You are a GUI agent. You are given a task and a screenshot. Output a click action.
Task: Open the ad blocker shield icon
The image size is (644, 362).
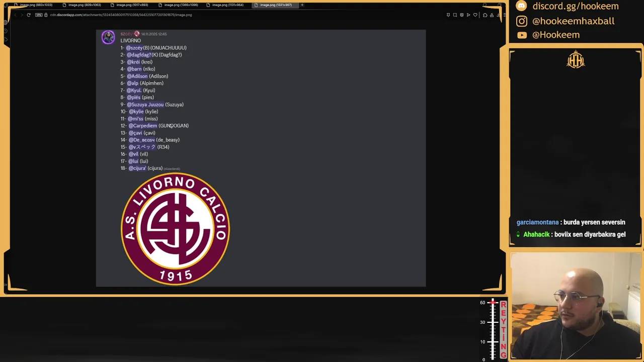tap(461, 15)
